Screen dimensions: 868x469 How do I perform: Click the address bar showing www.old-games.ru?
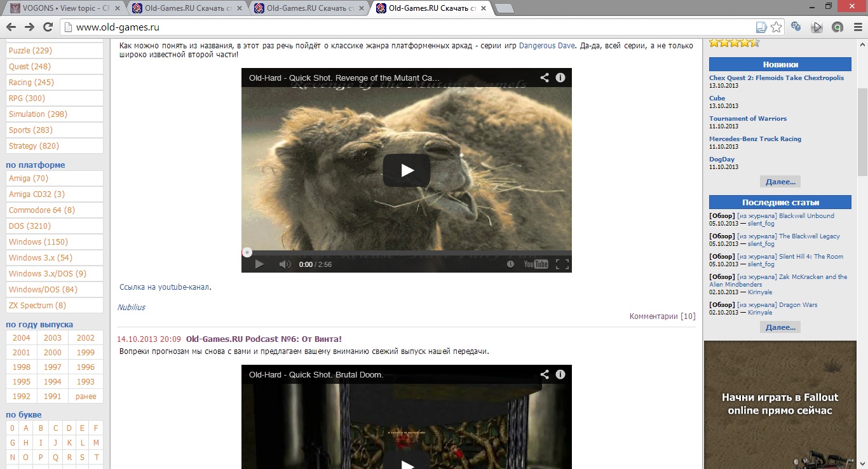tap(413, 27)
